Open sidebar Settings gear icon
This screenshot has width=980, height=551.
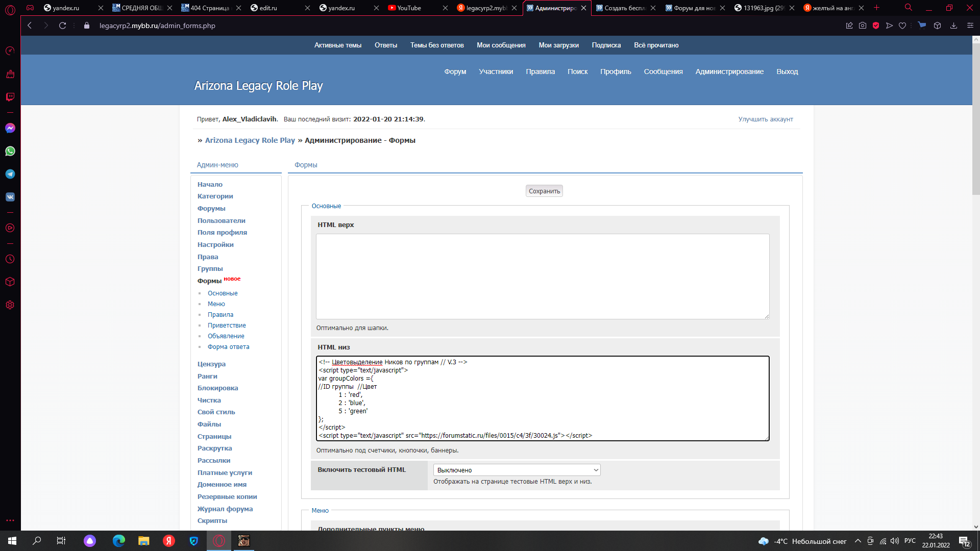[x=10, y=305]
